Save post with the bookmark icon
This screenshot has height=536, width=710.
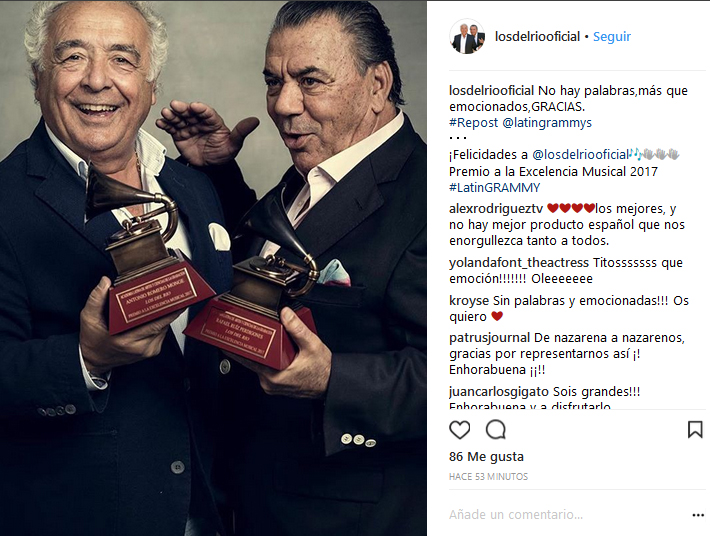click(695, 430)
